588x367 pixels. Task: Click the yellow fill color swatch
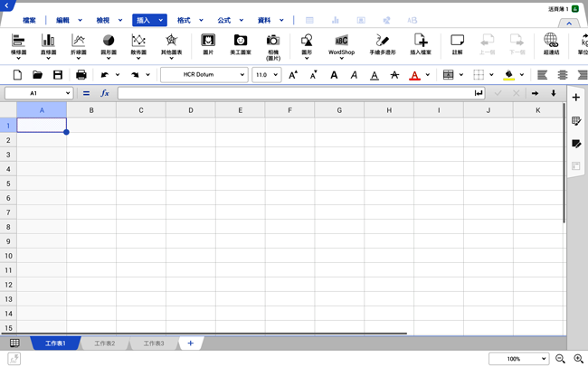[508, 75]
